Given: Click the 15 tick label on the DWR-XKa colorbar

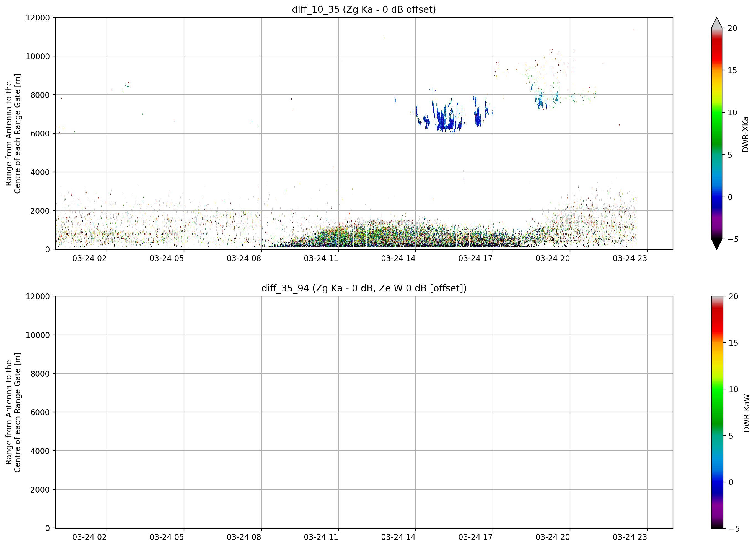Looking at the screenshot, I should (x=732, y=71).
